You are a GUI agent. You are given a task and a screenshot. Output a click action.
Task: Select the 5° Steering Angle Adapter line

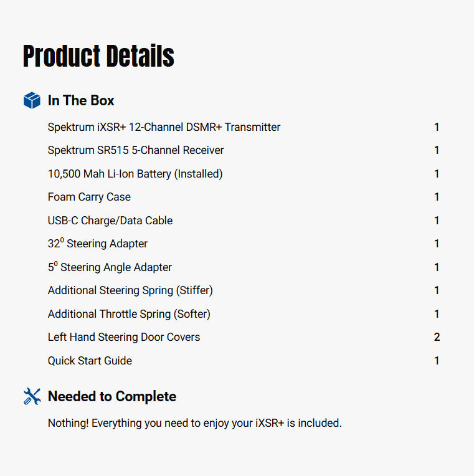coord(110,267)
